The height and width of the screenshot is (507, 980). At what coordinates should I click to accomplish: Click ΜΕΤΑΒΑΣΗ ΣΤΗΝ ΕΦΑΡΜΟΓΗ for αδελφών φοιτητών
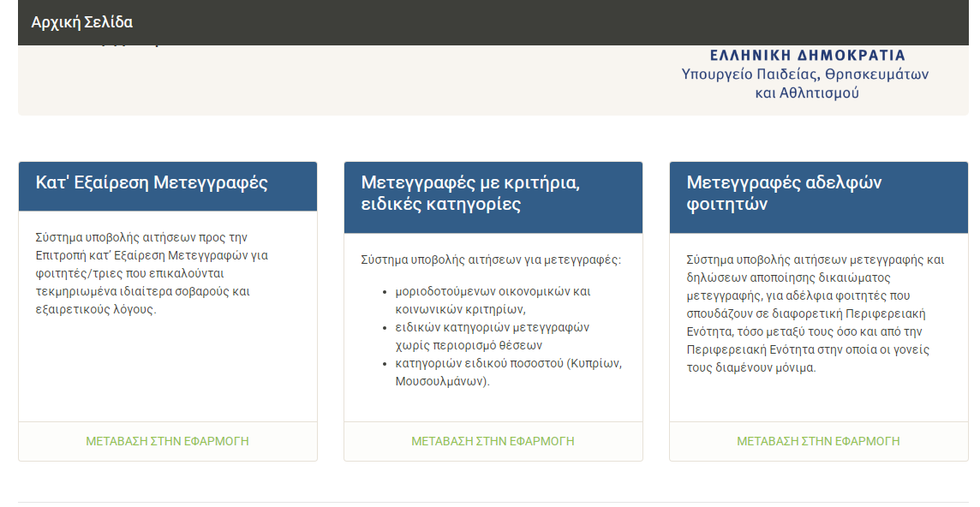[x=818, y=441]
